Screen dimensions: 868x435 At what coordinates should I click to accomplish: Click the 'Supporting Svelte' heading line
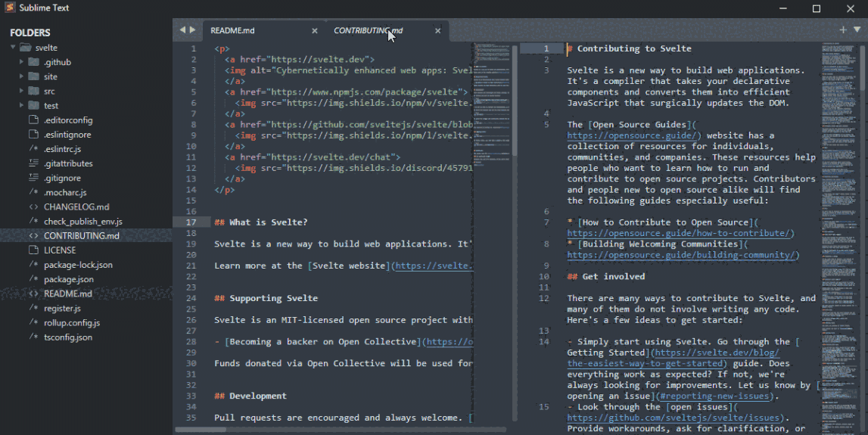(x=266, y=298)
